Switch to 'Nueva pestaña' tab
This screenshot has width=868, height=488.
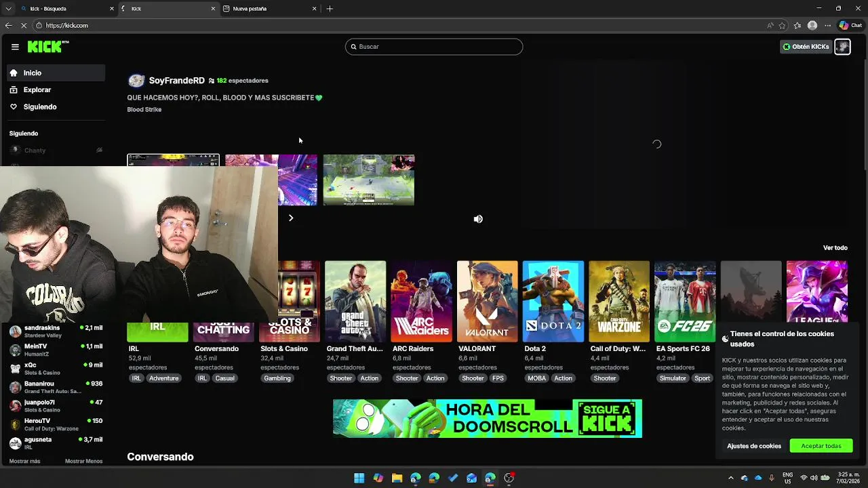[269, 9]
